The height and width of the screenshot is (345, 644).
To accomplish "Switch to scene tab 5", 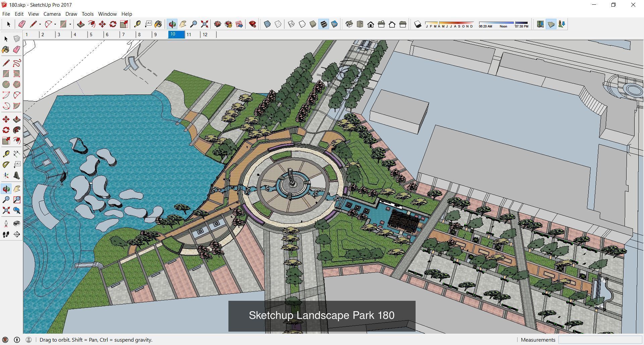I will [x=96, y=34].
